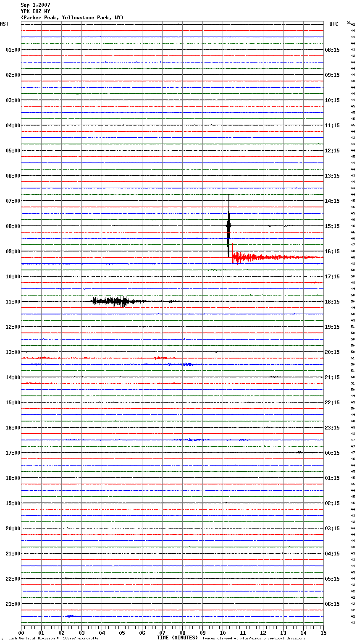Click the UTC label "21:15"
Image resolution: width=357 pixels, height=644 pixels.
pos(332,377)
